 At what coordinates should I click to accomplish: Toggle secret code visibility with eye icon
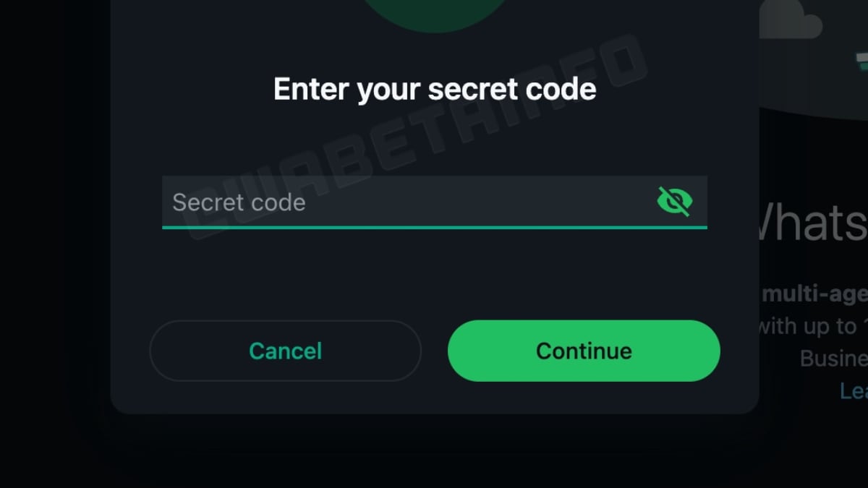point(674,202)
